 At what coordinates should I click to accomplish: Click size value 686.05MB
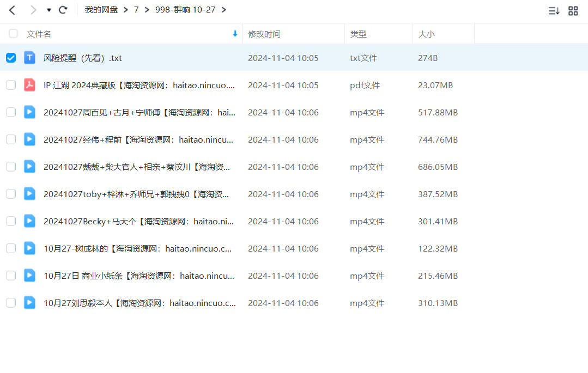[438, 167]
